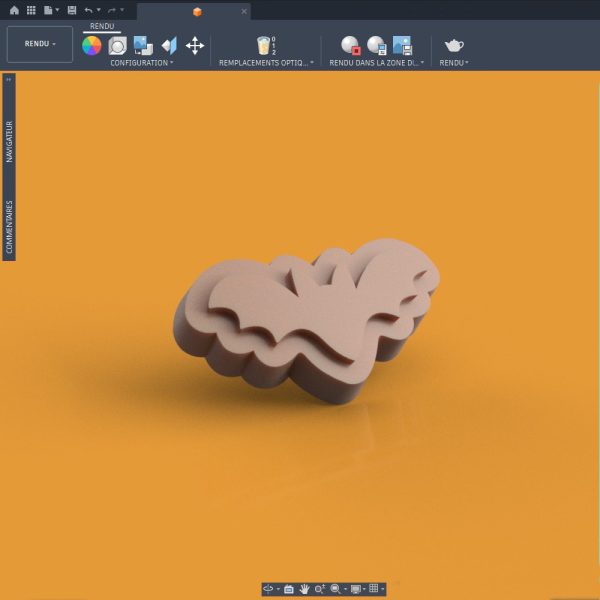Select the RENDU ribbon tab
The height and width of the screenshot is (600, 600).
(102, 26)
